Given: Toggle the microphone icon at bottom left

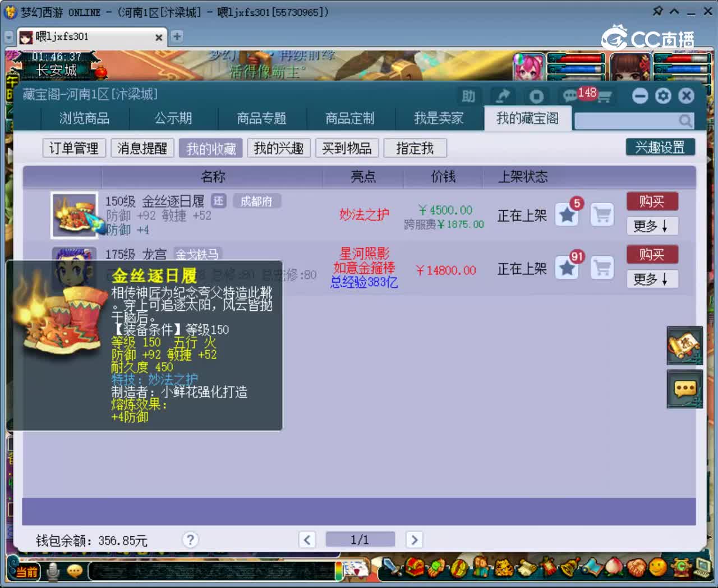Looking at the screenshot, I should (x=53, y=571).
